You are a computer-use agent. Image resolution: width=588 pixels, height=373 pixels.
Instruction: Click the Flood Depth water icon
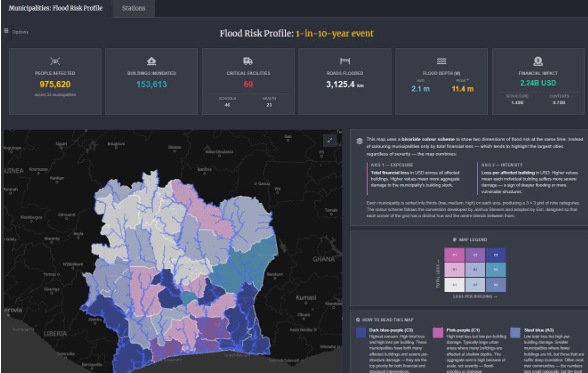point(441,61)
